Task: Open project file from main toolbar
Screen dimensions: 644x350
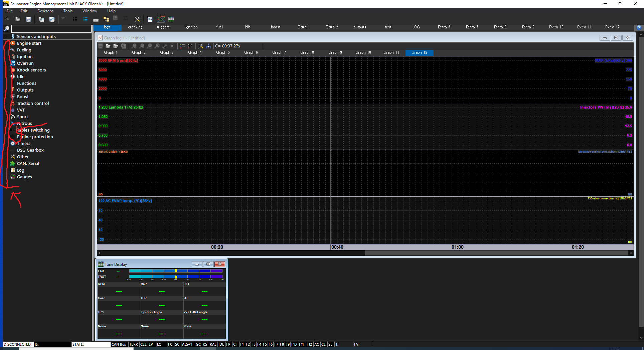Action: point(18,19)
